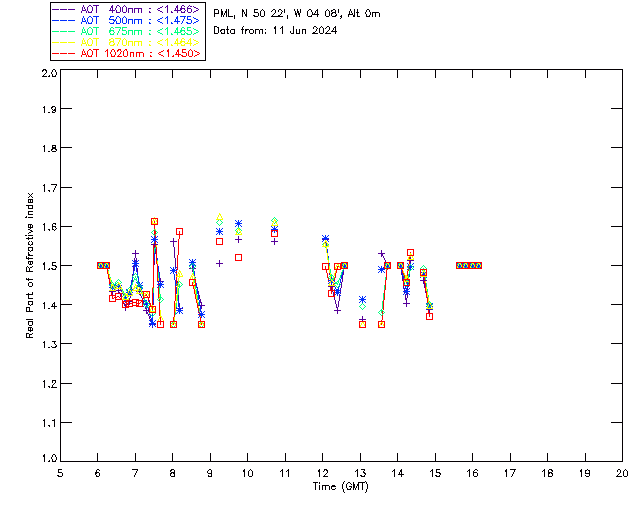
Task: Click the red square marker near 1.61 at 7.5h
Action: click(x=154, y=221)
